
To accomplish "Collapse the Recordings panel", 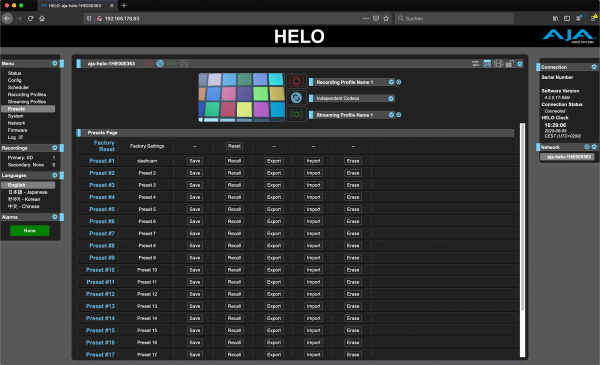I will tap(55, 148).
